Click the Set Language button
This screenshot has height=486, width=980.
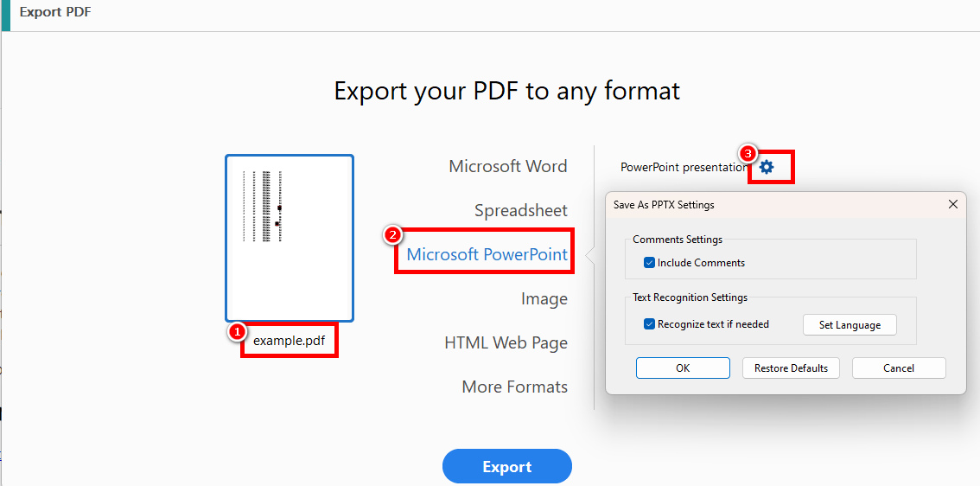point(850,325)
